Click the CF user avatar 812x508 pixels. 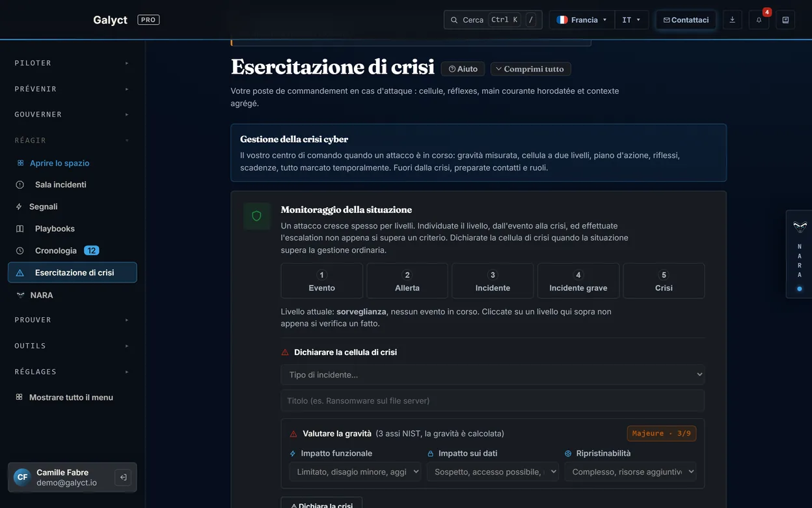[22, 477]
